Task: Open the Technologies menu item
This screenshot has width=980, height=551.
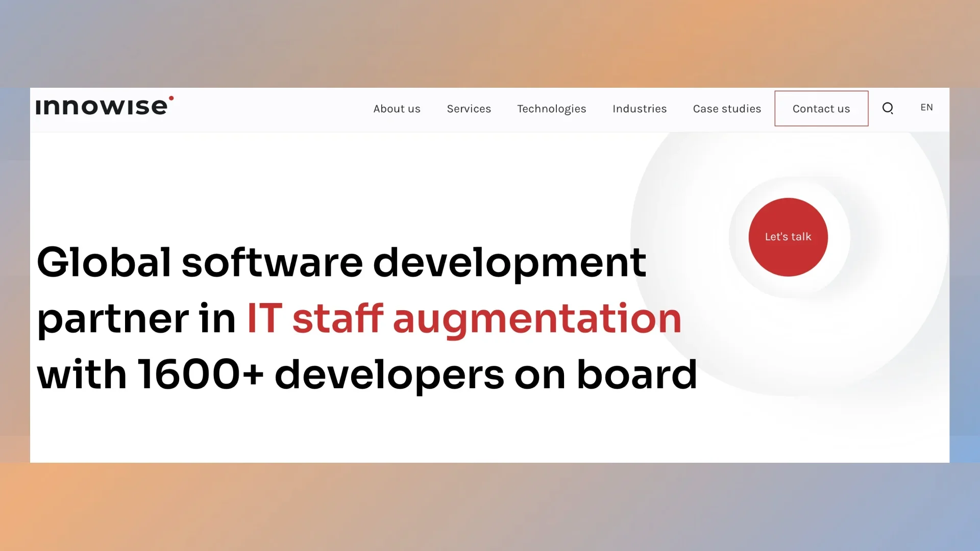Action: [551, 109]
